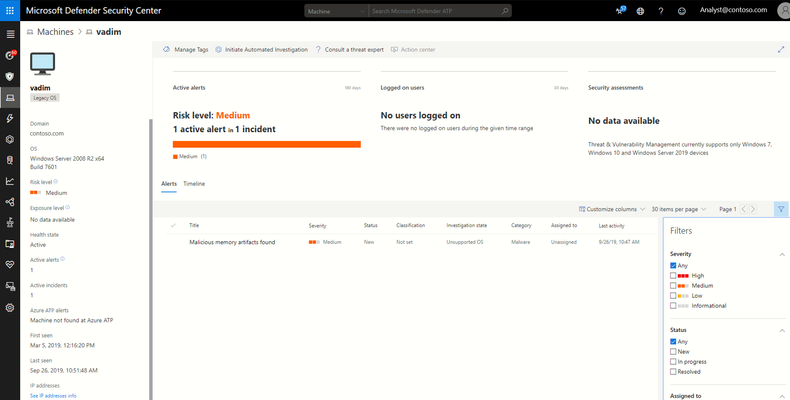Click the left details panel scrollbar
Screen dimensions: 790x400
(150, 259)
